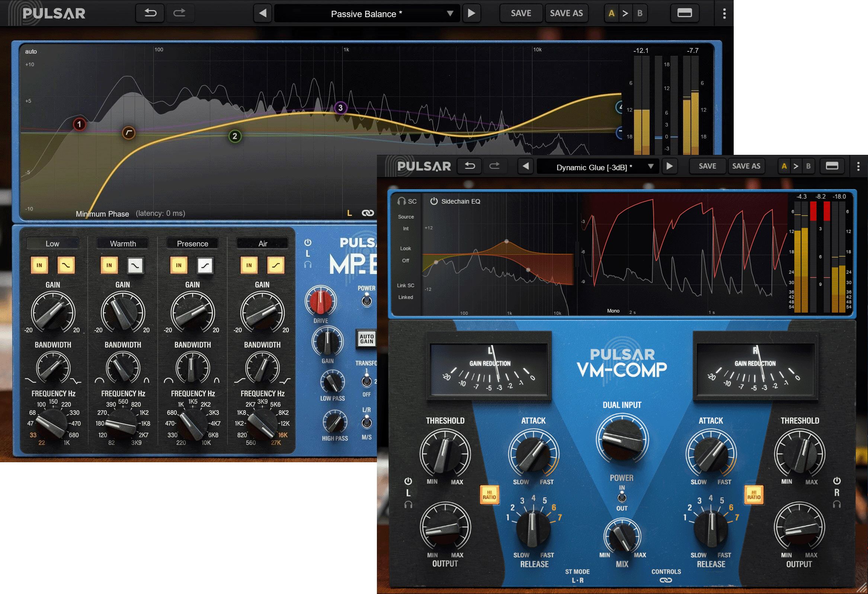
Task: Flip the VM-Comp POWER IN/OUT switch
Action: [x=622, y=497]
